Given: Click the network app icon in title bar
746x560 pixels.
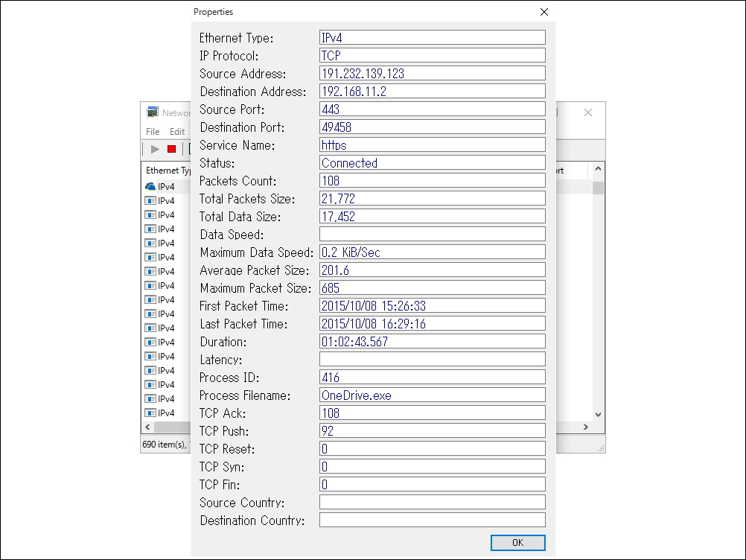Looking at the screenshot, I should point(153,112).
